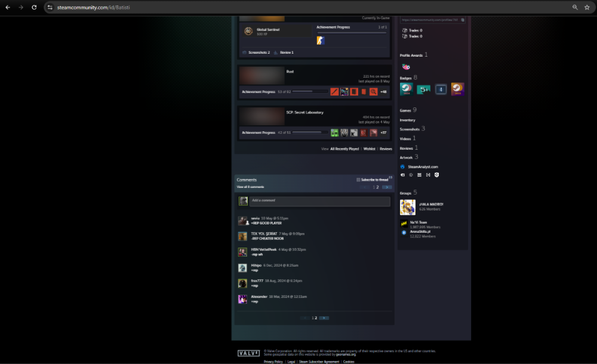Screen dimensions: 597x364
Task: Bookmark this page with the star icon
Action: [587, 7]
